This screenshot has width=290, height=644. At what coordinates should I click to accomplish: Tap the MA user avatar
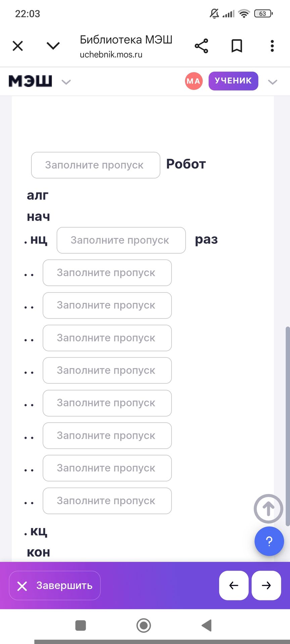(x=194, y=81)
